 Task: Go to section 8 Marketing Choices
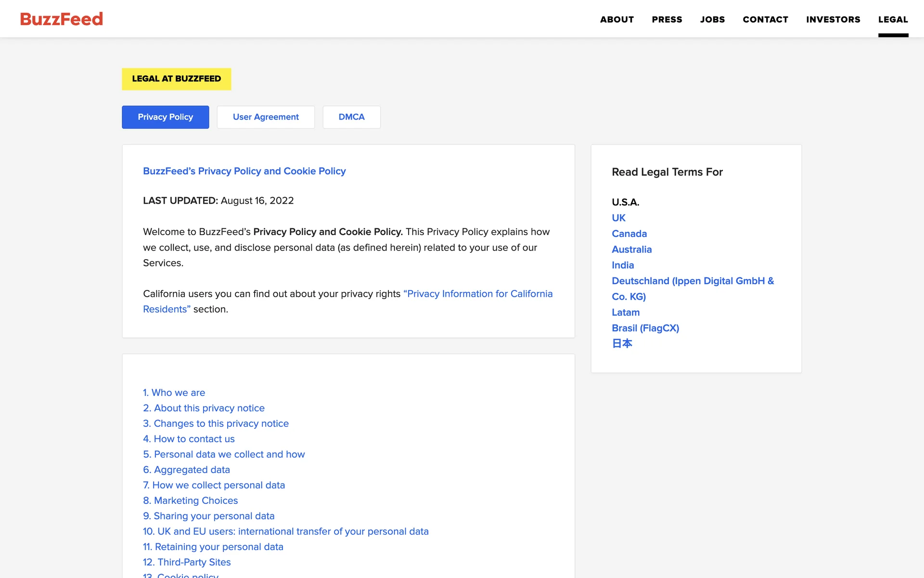tap(190, 500)
